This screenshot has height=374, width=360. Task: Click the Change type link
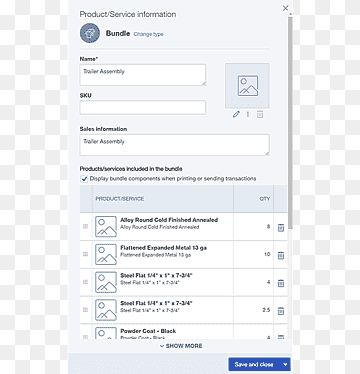(x=148, y=34)
